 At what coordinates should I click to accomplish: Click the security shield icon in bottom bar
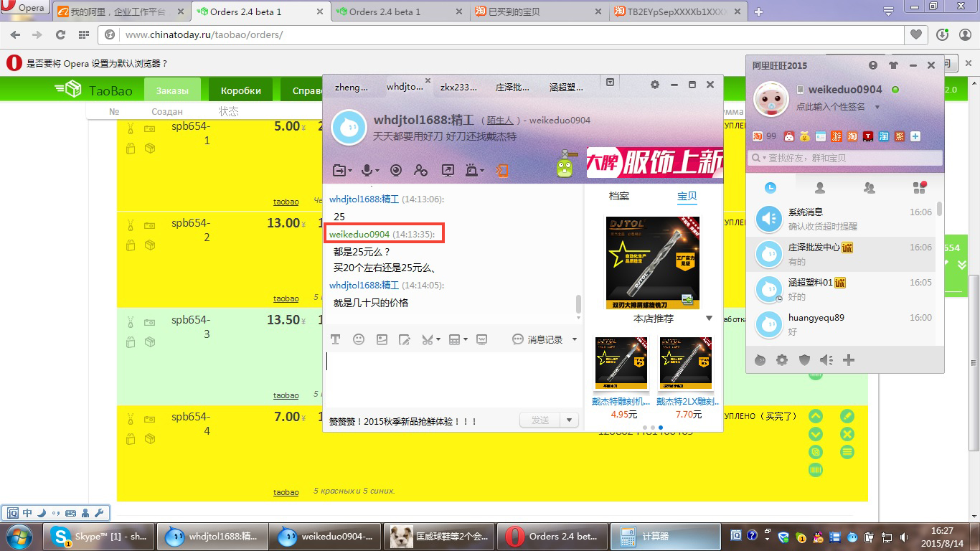804,360
